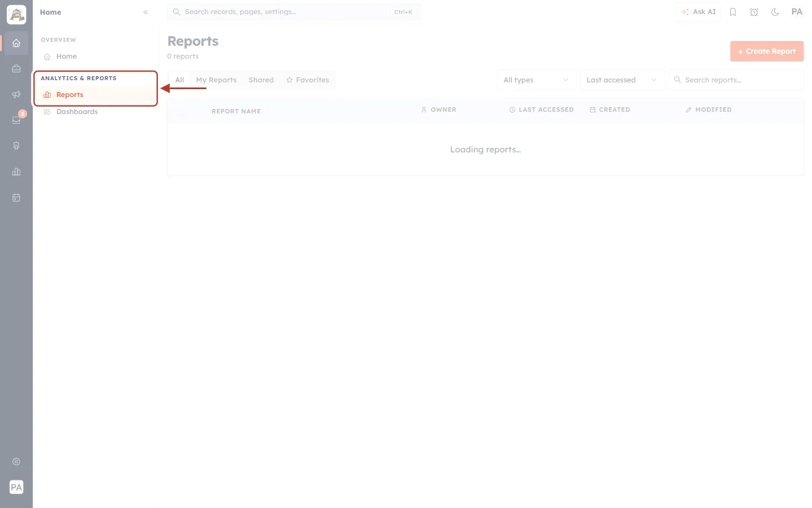Open the megaphone campaigns icon
This screenshot has height=508, width=812.
click(16, 94)
